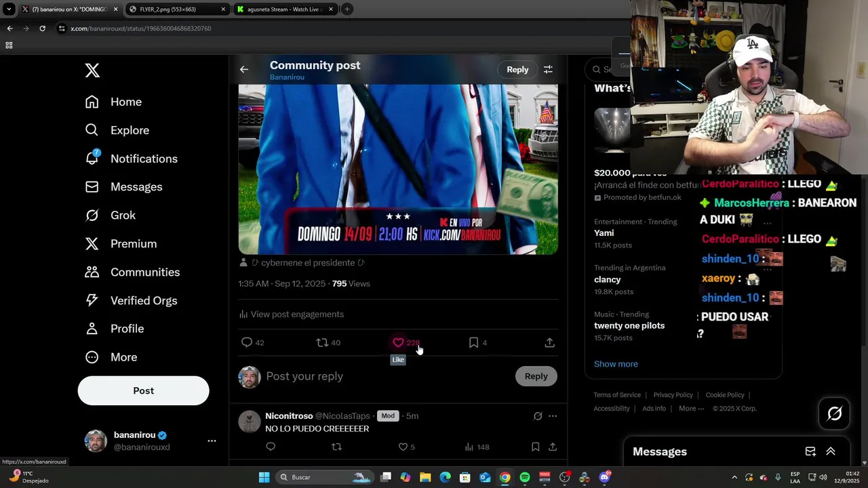Reply to Niconitroso's comment
This screenshot has height=488, width=868.
point(271,447)
